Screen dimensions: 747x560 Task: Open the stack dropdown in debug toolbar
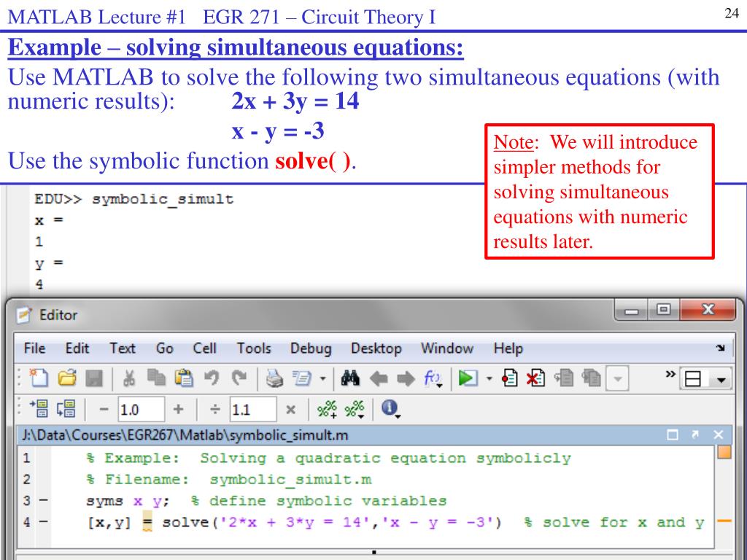(x=617, y=378)
